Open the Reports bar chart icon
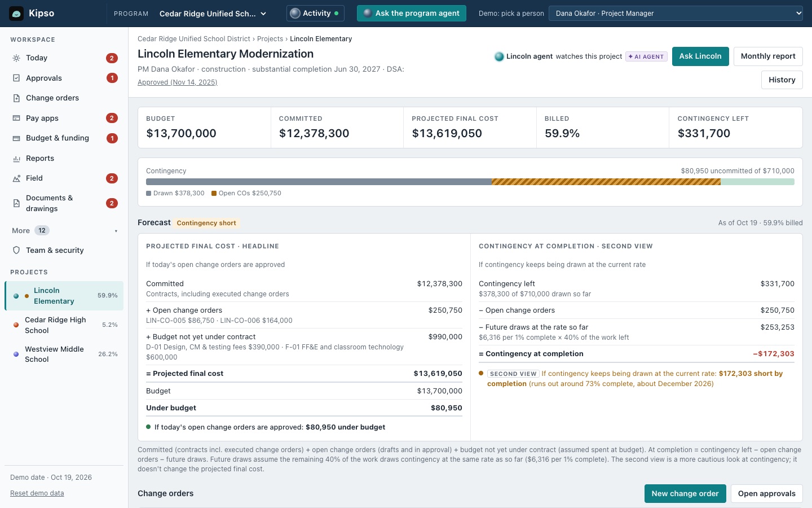This screenshot has width=812, height=508. [16, 159]
